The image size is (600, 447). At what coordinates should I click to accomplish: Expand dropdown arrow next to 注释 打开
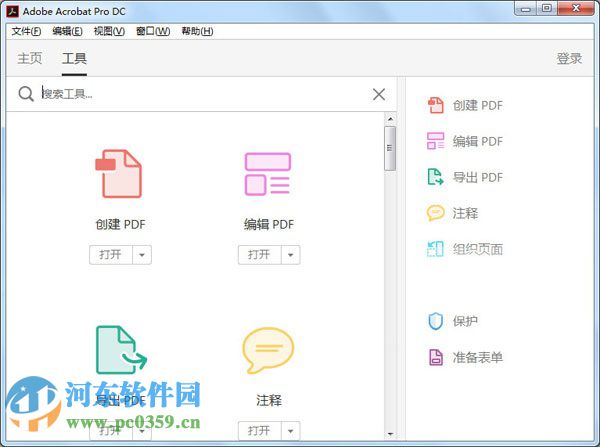click(x=291, y=431)
